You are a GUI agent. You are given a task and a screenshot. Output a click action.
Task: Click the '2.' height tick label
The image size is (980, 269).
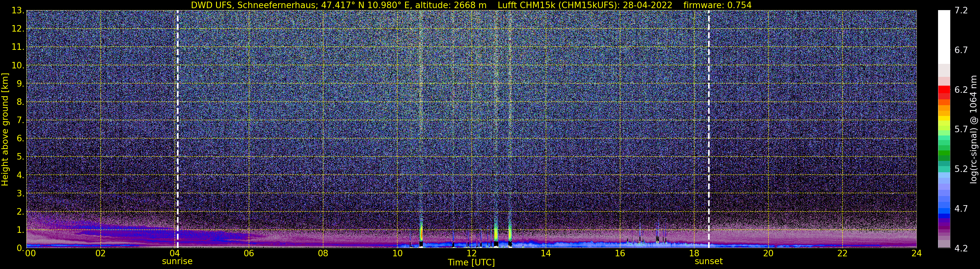[20, 211]
